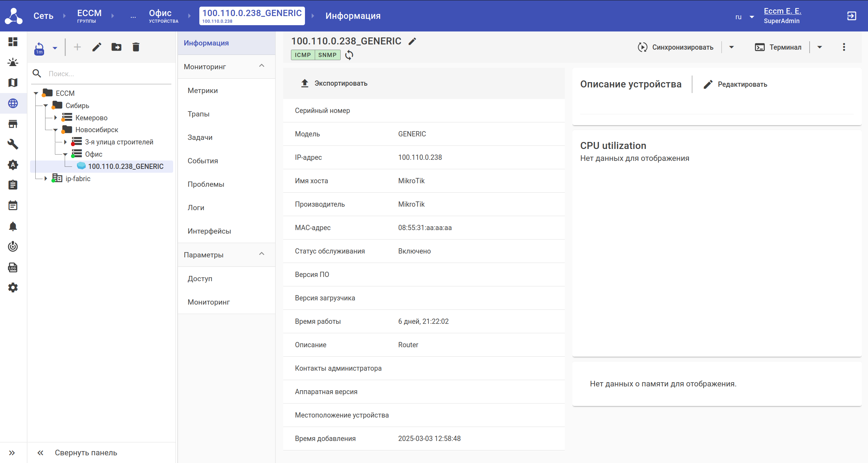Open the bell notifications icon in sidebar
Screen dimensions: 868x463
(x=13, y=226)
